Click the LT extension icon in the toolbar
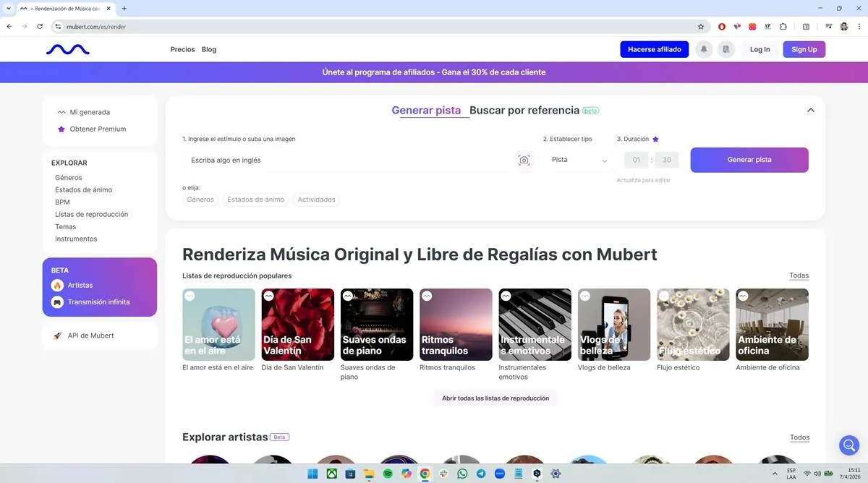Screen dimensions: 868x483 pyautogui.click(x=767, y=26)
